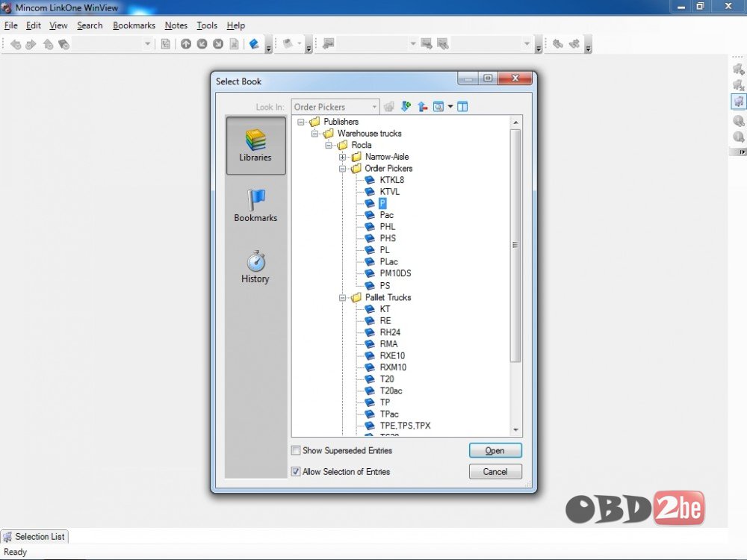
Task: Open the Libraries panel
Action: tap(255, 146)
